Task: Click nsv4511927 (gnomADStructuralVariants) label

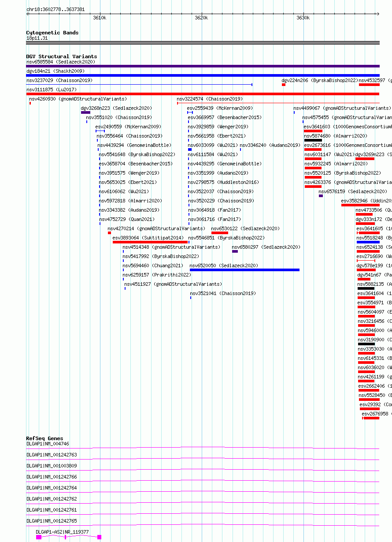Action: pos(174,284)
